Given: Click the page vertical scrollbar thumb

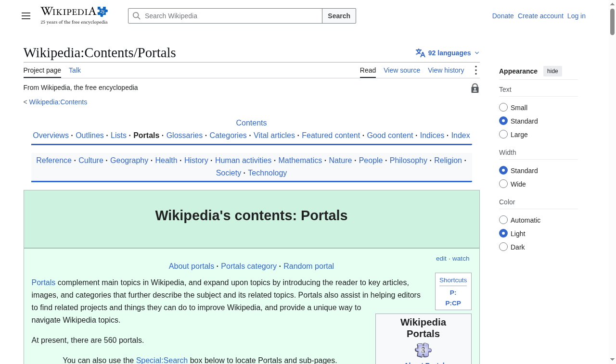Looking at the screenshot, I should pyautogui.click(x=613, y=22).
